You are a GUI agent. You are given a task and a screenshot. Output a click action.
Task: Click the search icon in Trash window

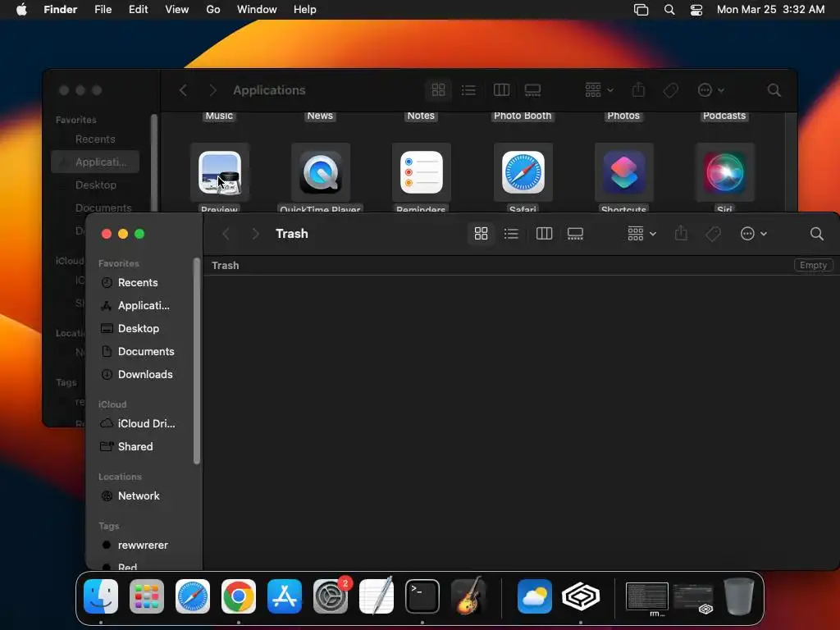(x=816, y=234)
